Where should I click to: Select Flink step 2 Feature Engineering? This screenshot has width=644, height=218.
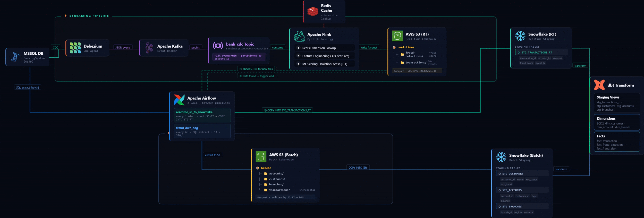(x=325, y=56)
